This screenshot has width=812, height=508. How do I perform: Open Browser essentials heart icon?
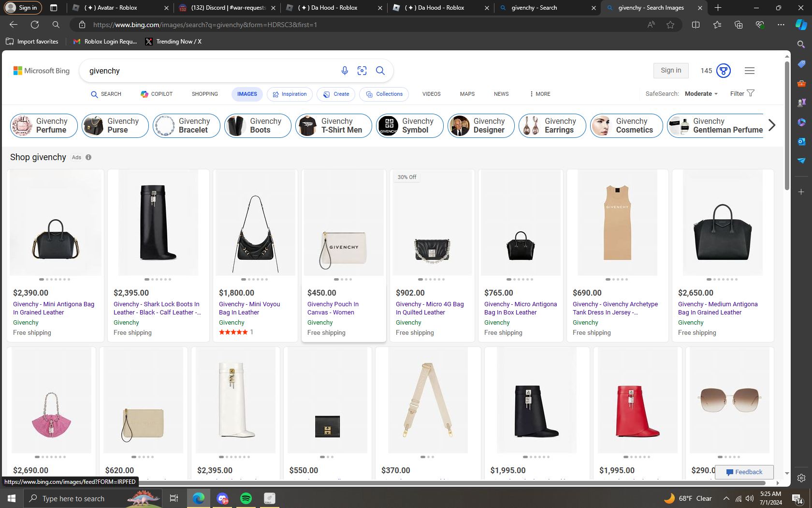point(760,25)
